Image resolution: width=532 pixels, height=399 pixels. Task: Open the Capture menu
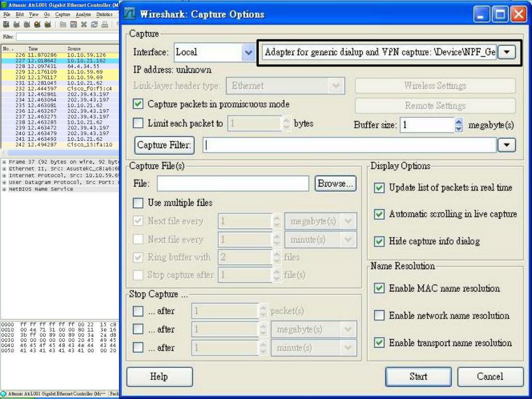63,15
